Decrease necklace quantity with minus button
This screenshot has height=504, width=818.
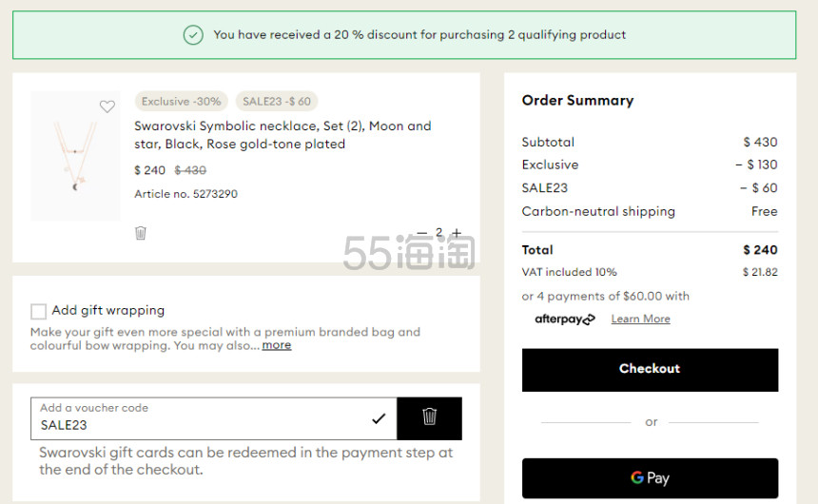pyautogui.click(x=421, y=233)
